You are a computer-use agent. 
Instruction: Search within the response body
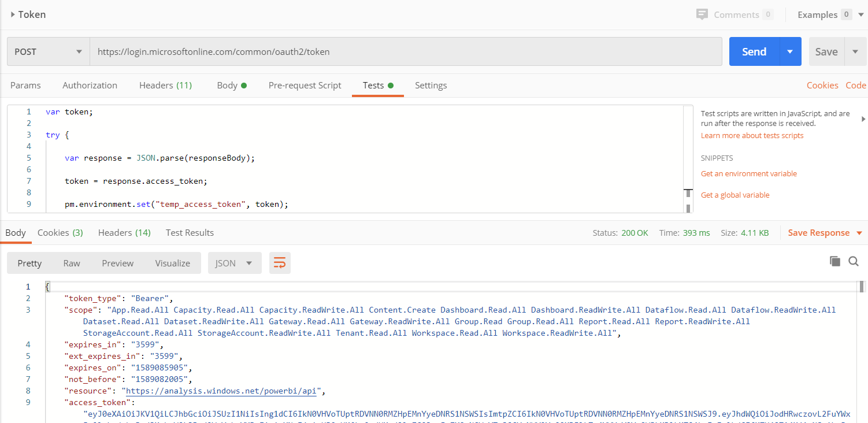(x=854, y=261)
